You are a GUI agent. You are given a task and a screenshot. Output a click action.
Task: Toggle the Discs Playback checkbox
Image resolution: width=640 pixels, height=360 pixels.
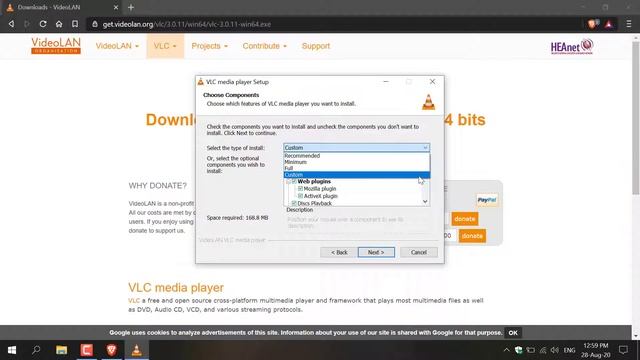pos(294,203)
